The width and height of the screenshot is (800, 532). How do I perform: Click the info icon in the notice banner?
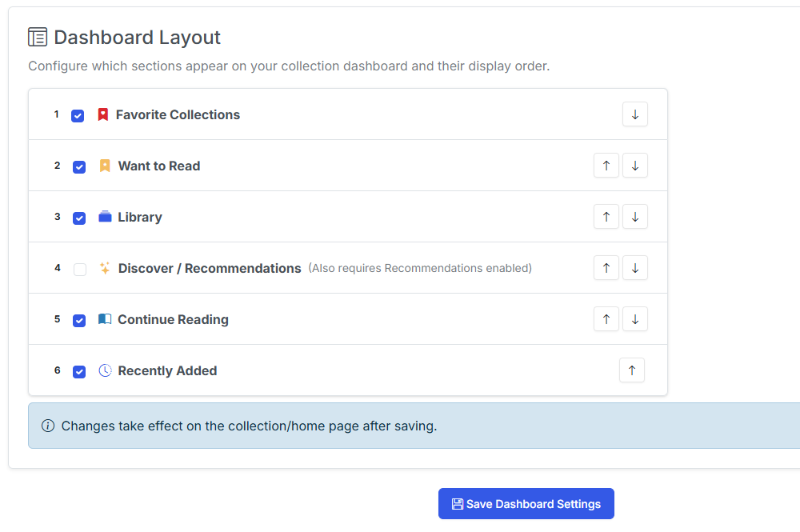pyautogui.click(x=47, y=426)
